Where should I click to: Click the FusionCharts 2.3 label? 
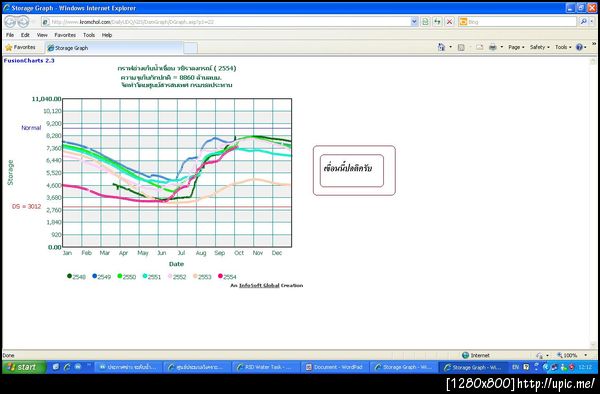click(x=29, y=60)
